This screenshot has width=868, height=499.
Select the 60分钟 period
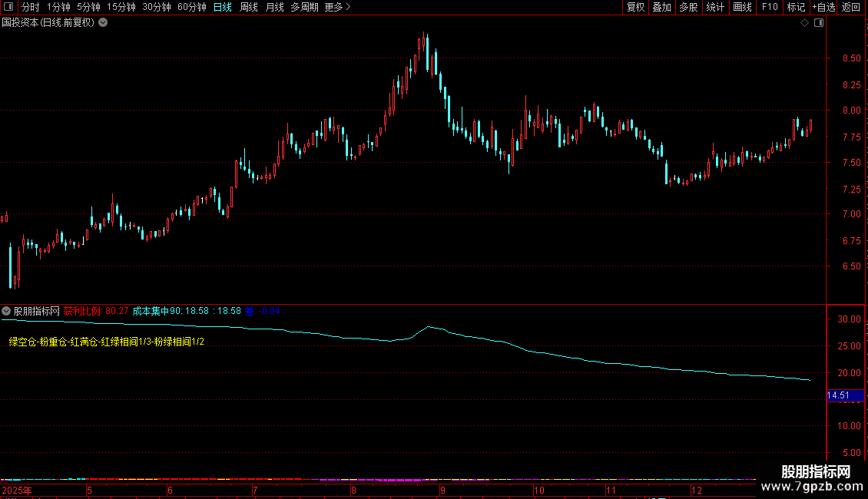191,7
